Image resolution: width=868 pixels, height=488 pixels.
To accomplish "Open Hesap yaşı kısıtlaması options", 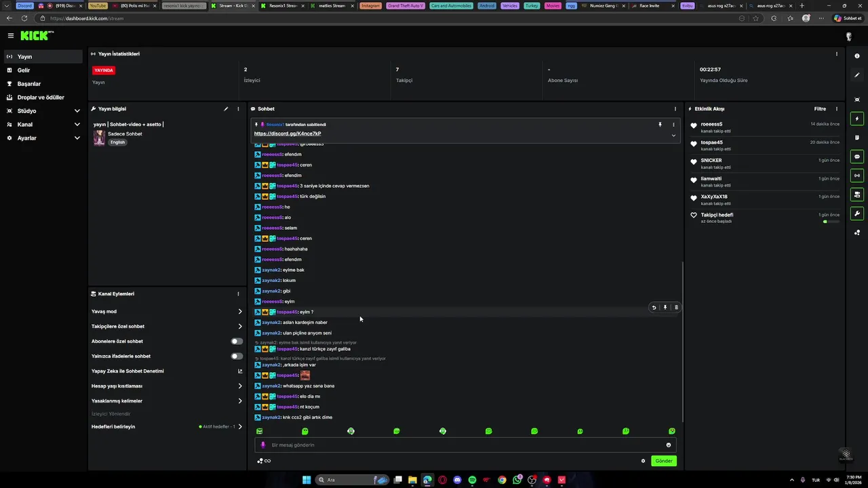I will [x=167, y=386].
